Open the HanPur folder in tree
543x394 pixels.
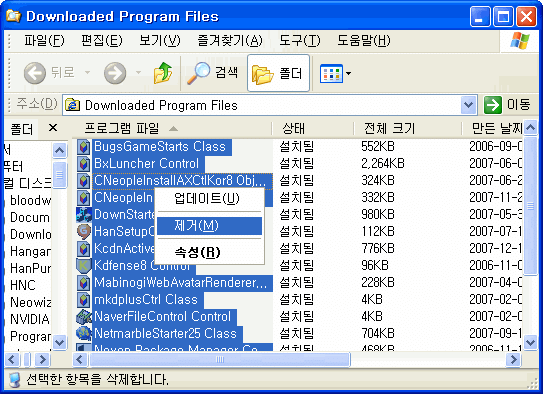click(30, 268)
